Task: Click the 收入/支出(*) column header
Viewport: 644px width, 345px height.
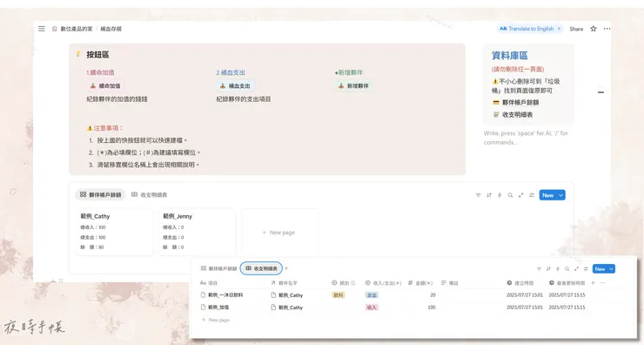Action: pos(383,283)
